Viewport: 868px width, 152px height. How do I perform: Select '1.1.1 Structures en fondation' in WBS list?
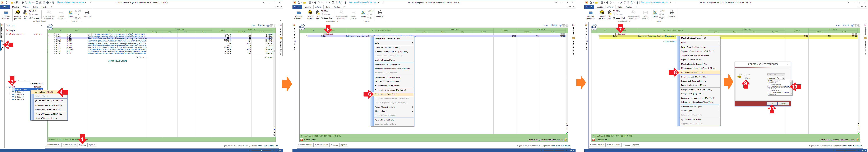click(x=778, y=87)
